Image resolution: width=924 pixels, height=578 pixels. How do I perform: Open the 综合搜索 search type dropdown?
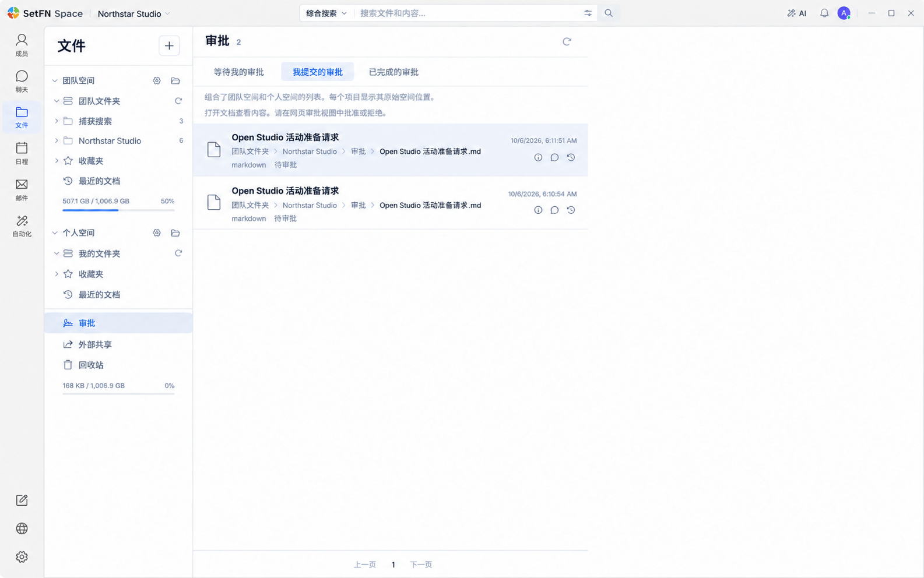click(x=326, y=13)
